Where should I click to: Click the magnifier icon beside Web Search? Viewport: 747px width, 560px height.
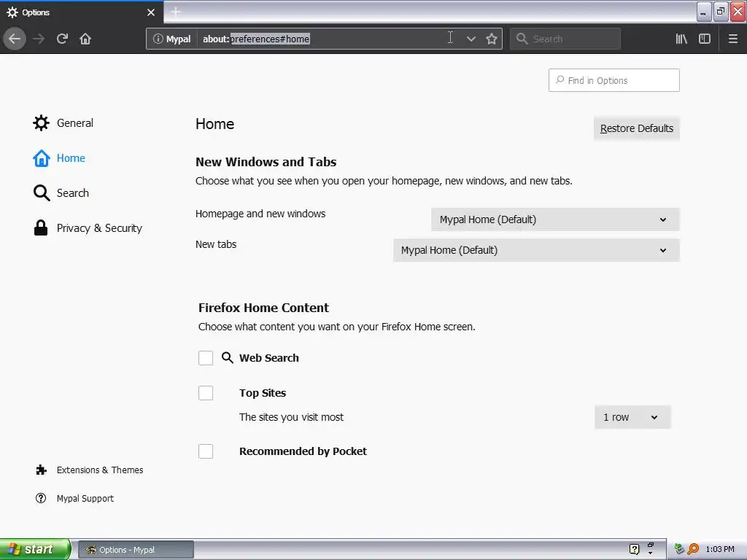tap(228, 357)
